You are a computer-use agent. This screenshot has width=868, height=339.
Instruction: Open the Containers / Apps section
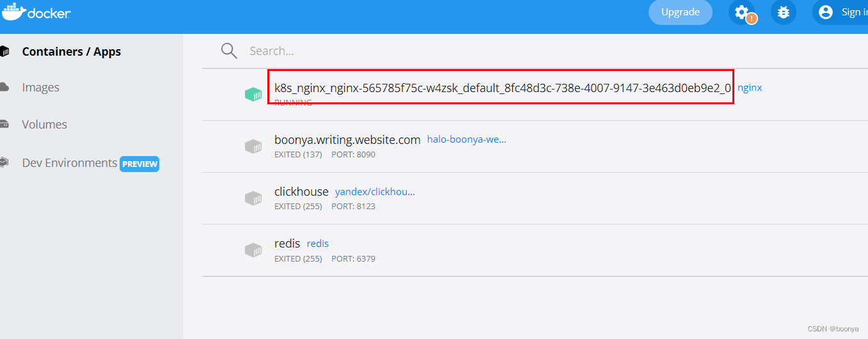tap(71, 51)
